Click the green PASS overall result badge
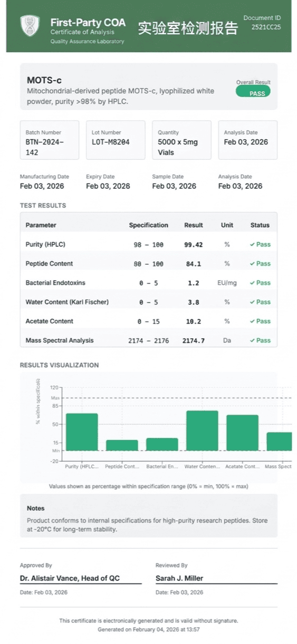 tap(253, 92)
